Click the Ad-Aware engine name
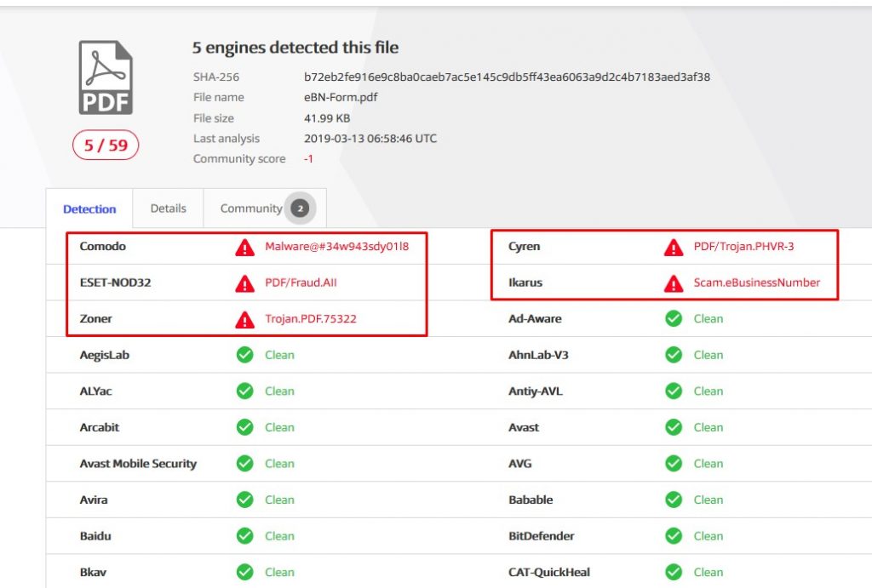Screen dimensions: 872x588 [x=535, y=318]
